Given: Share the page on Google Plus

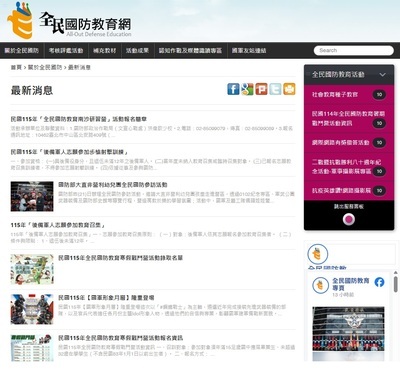Looking at the screenshot, I should click(x=247, y=89).
